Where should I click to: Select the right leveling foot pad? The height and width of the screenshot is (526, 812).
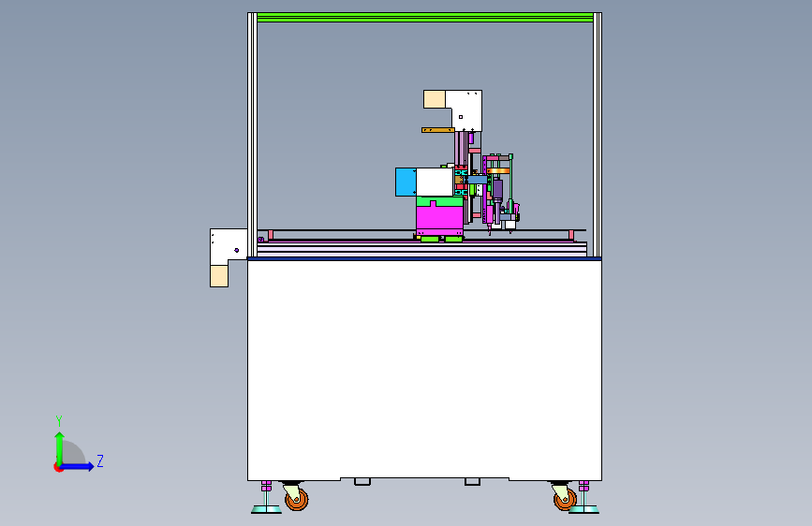pyautogui.click(x=583, y=510)
